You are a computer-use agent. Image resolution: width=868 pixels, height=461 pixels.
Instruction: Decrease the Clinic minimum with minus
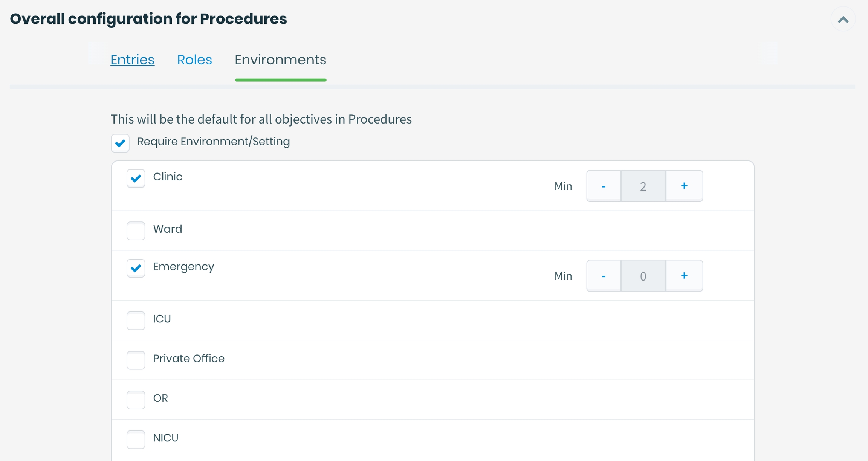tap(604, 186)
